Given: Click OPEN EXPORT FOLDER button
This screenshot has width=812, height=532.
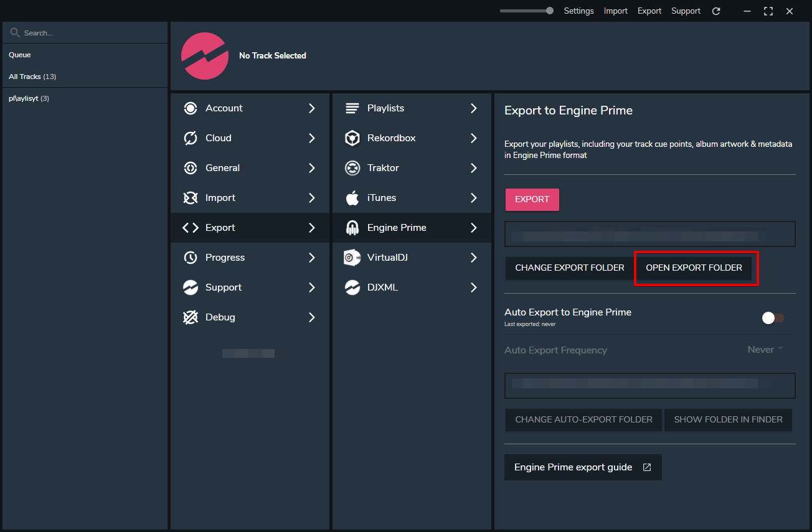Looking at the screenshot, I should pyautogui.click(x=694, y=268).
